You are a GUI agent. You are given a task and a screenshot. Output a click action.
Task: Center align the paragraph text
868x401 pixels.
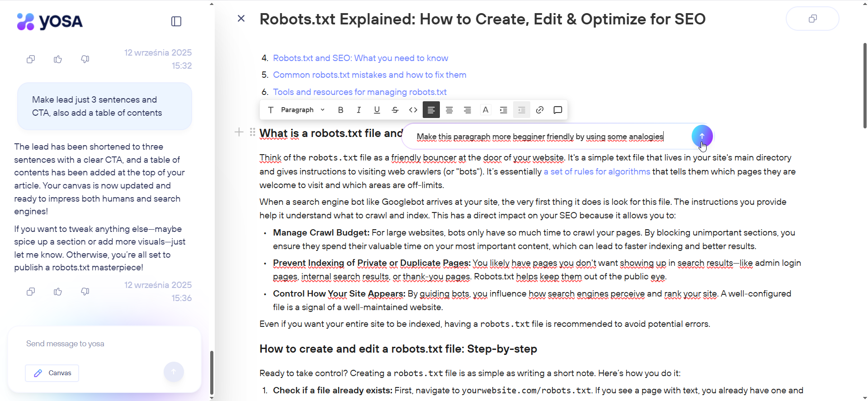pos(449,110)
